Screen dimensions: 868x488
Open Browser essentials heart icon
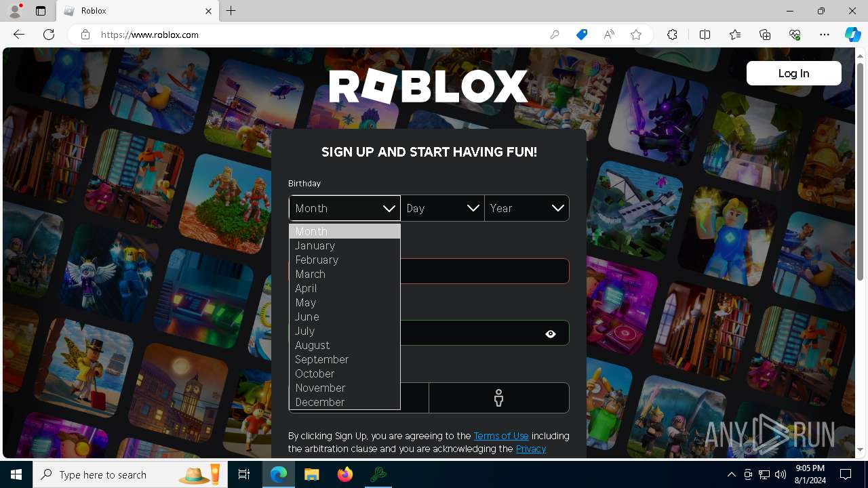coord(795,35)
